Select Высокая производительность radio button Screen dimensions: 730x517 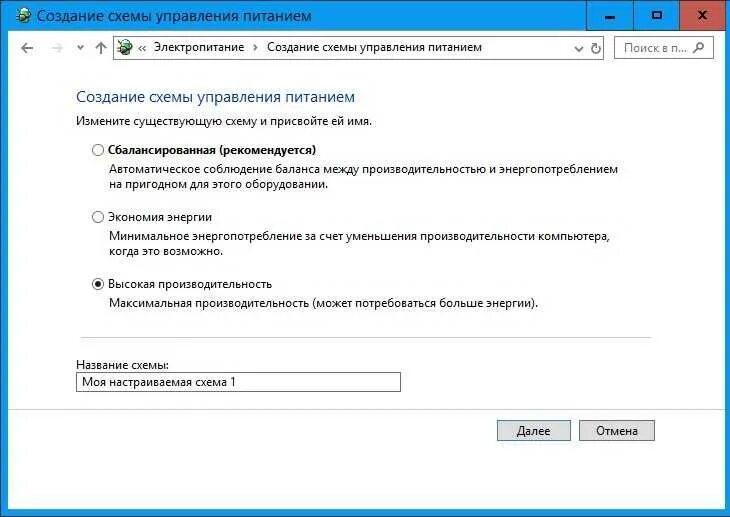pyautogui.click(x=98, y=284)
